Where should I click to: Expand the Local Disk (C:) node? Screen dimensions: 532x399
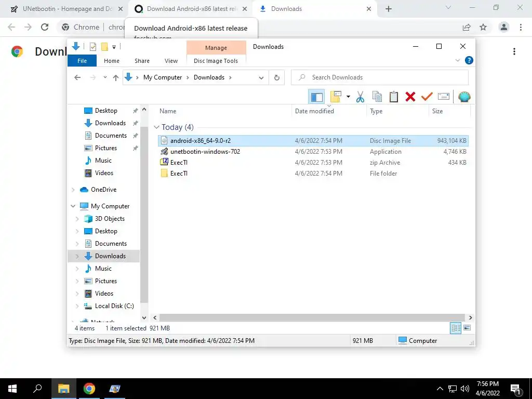[x=77, y=306]
